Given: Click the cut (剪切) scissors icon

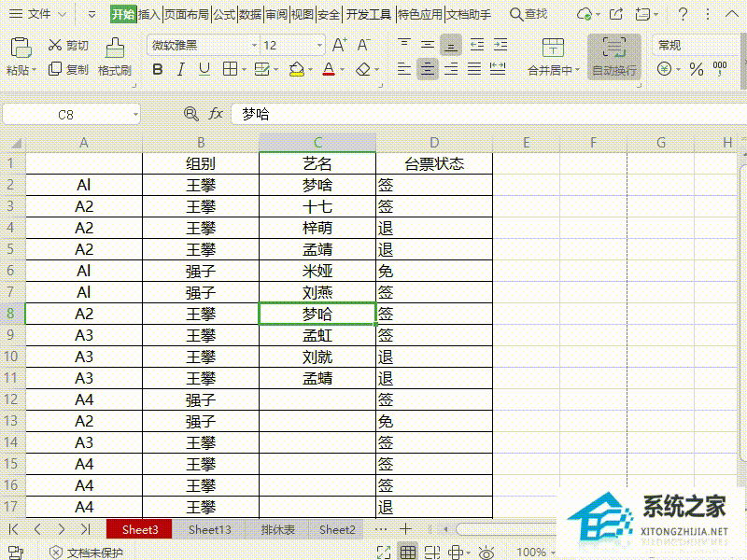Looking at the screenshot, I should pyautogui.click(x=51, y=46).
